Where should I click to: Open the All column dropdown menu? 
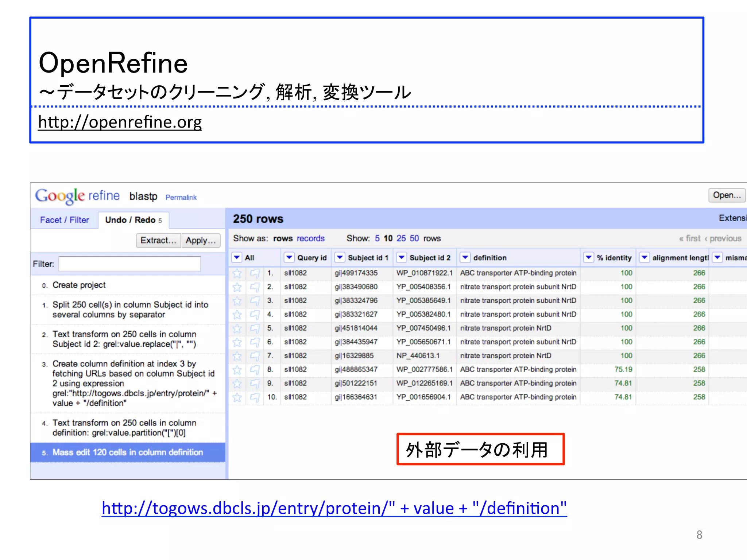click(x=237, y=257)
